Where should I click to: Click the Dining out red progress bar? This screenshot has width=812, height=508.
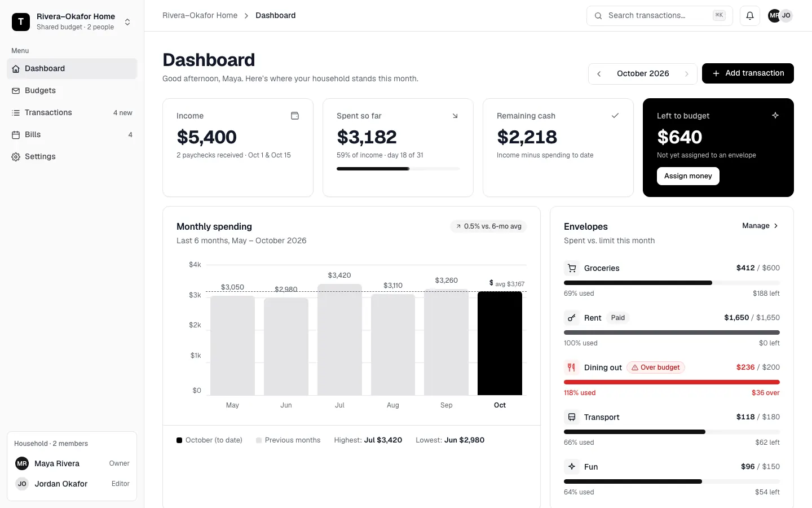click(x=672, y=382)
